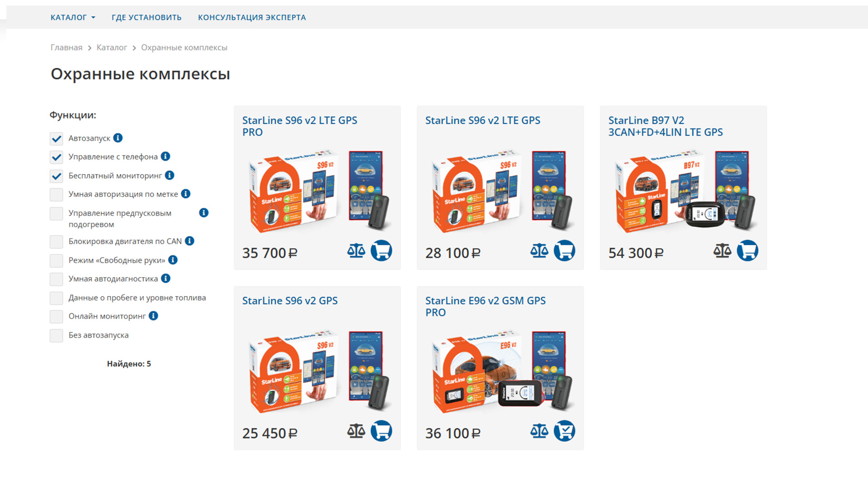Toggle Режим «Свободные руки» checkbox

(x=57, y=261)
